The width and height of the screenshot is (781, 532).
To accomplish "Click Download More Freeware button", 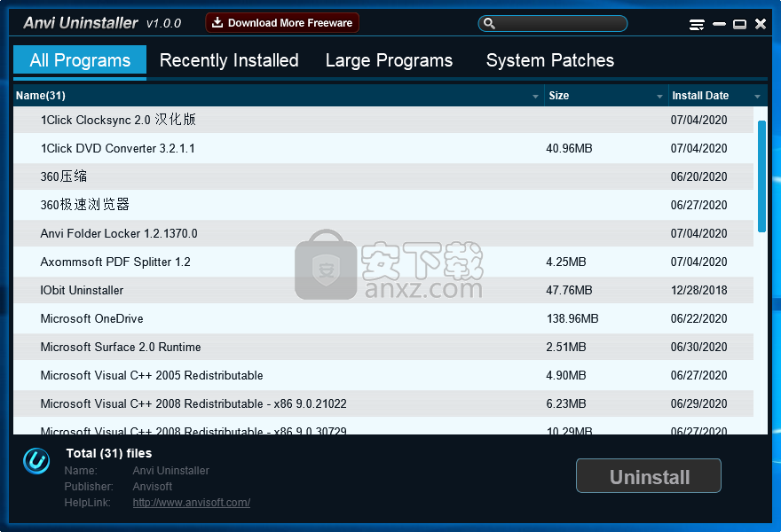I will point(282,23).
